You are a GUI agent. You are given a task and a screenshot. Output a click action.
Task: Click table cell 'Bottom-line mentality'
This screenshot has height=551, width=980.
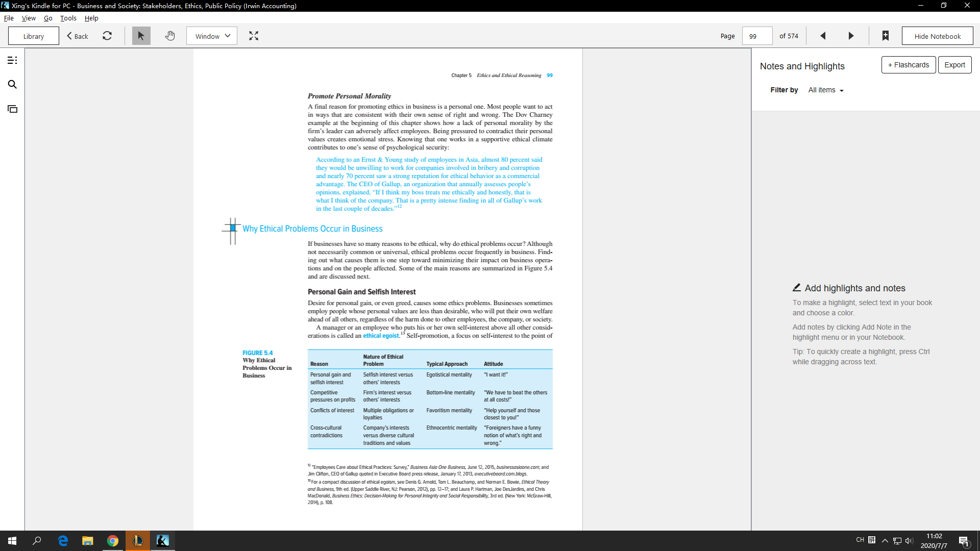(451, 392)
